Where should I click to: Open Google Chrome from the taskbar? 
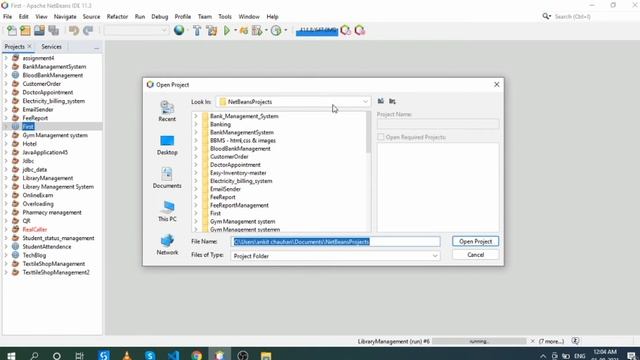point(197,356)
